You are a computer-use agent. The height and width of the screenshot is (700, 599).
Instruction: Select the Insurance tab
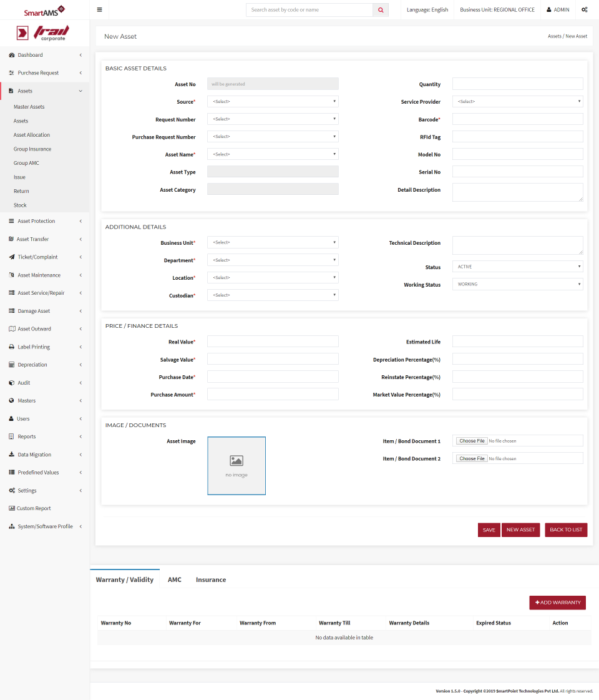click(210, 579)
